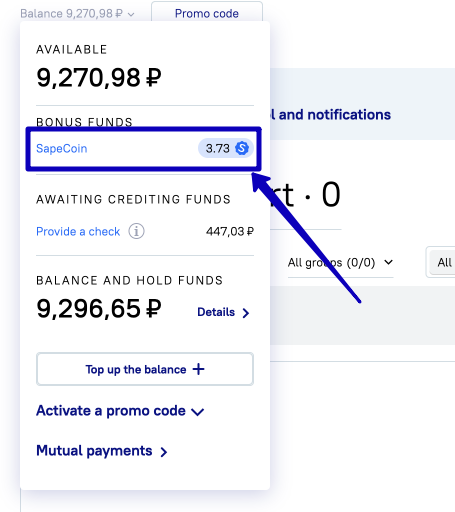The width and height of the screenshot is (455, 512).
Task: Click the available 9,270,98 ₽ amount
Action: coord(99,77)
